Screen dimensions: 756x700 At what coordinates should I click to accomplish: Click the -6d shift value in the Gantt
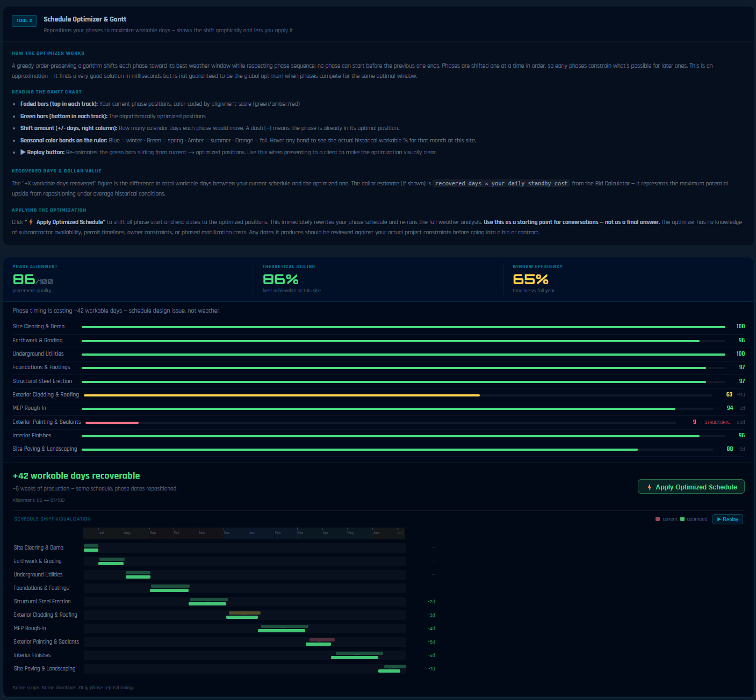[x=431, y=655]
